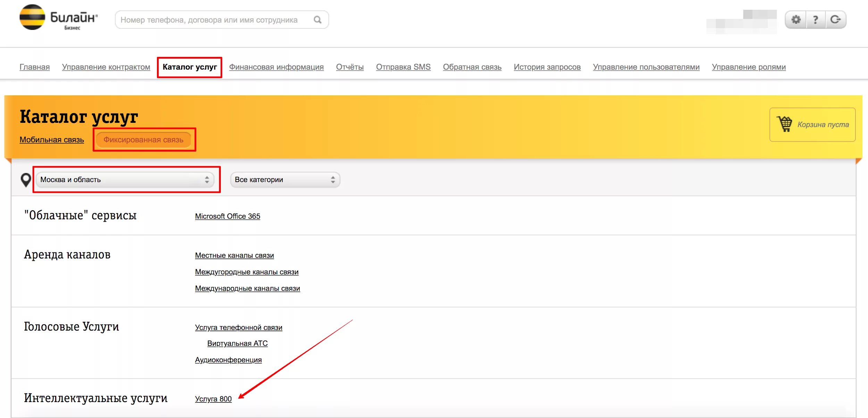Viewport: 868px width, 418px height.
Task: View История запросов
Action: 547,67
